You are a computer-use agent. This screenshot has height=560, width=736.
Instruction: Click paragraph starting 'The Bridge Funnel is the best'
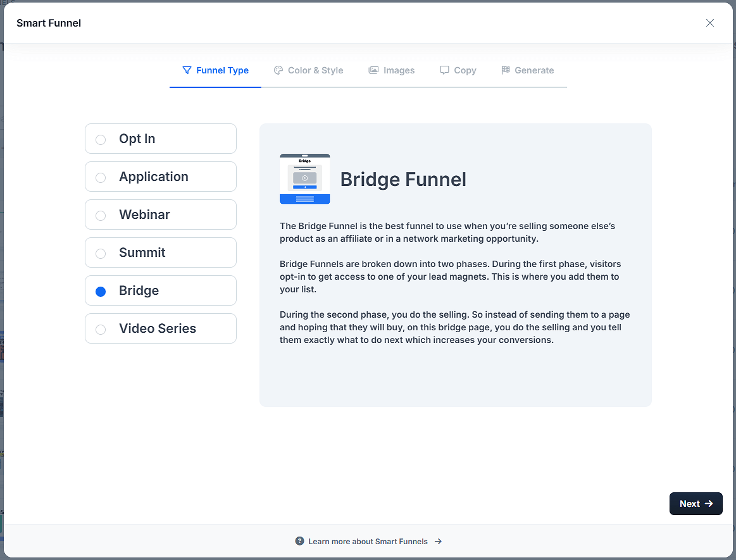tap(447, 232)
